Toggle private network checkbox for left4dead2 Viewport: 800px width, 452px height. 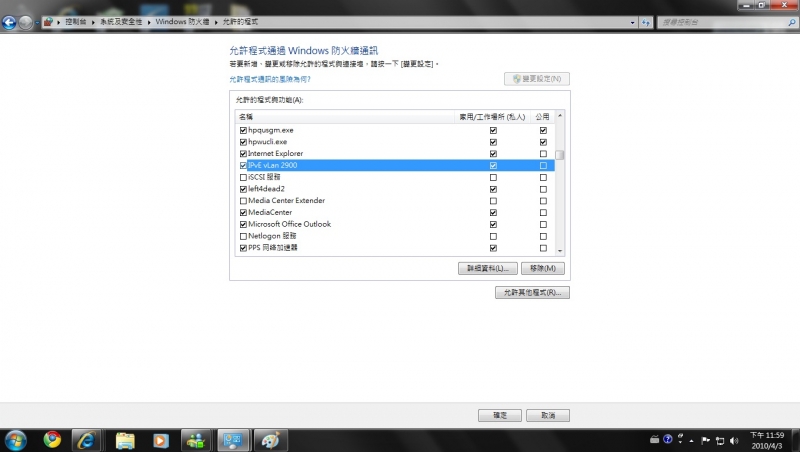[493, 189]
